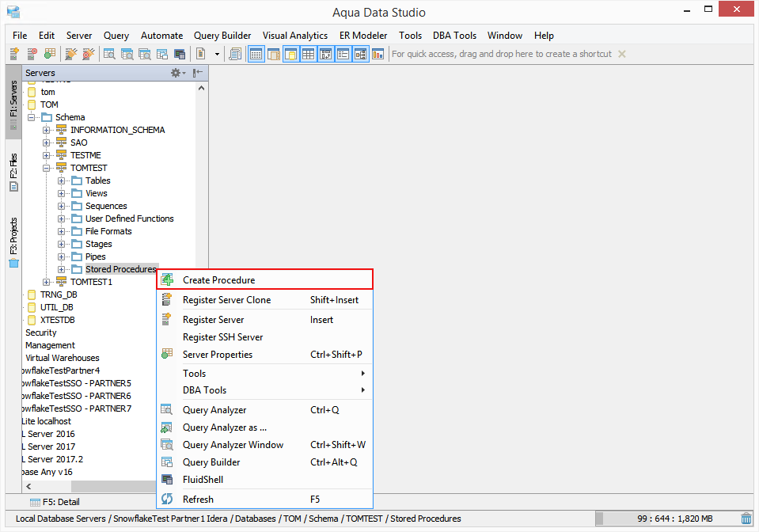Click the Servers tree scroll up arrow
The width and height of the screenshot is (759, 532).
pos(201,88)
